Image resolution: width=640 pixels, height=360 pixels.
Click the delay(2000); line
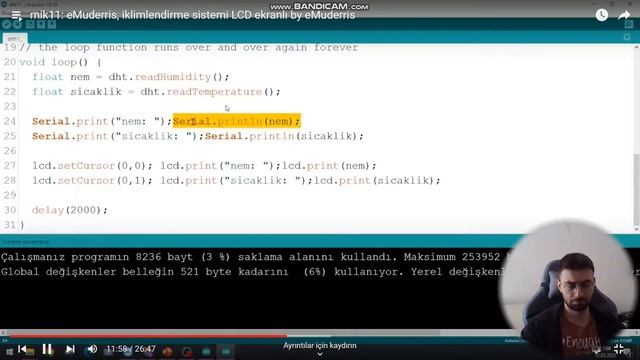click(x=70, y=210)
